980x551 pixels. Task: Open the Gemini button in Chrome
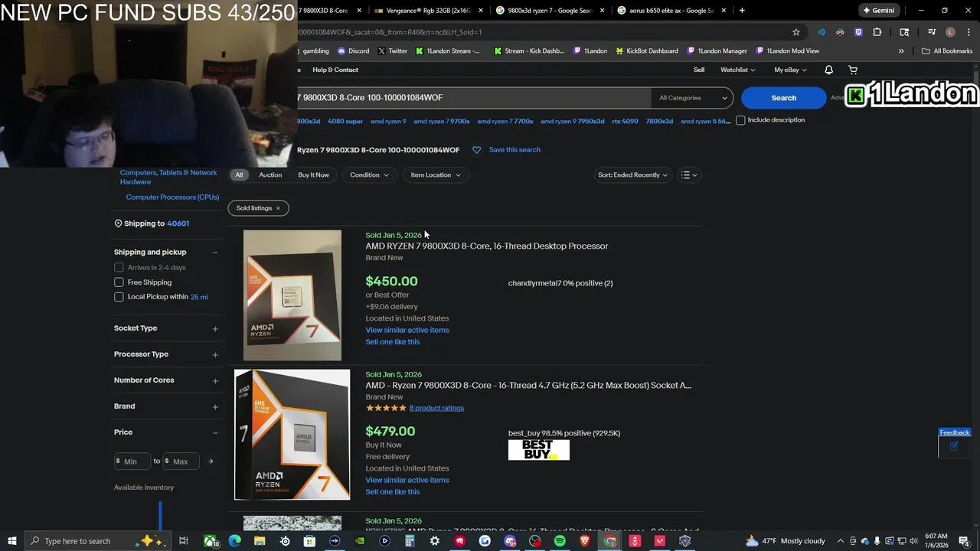point(878,11)
